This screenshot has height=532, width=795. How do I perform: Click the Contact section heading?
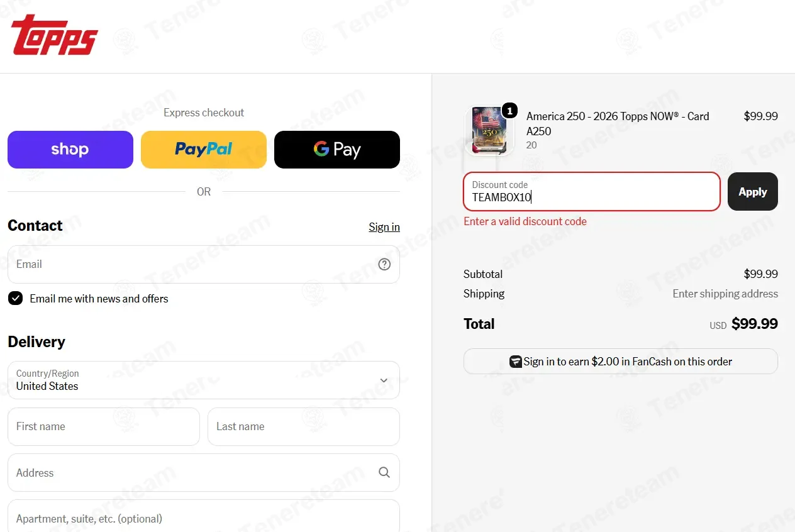pyautogui.click(x=35, y=226)
